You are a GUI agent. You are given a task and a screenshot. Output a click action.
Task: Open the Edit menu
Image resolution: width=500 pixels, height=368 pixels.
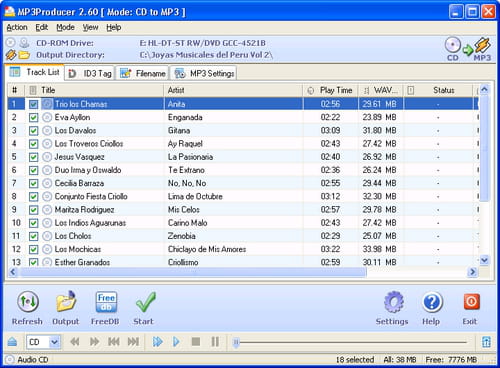(x=42, y=27)
